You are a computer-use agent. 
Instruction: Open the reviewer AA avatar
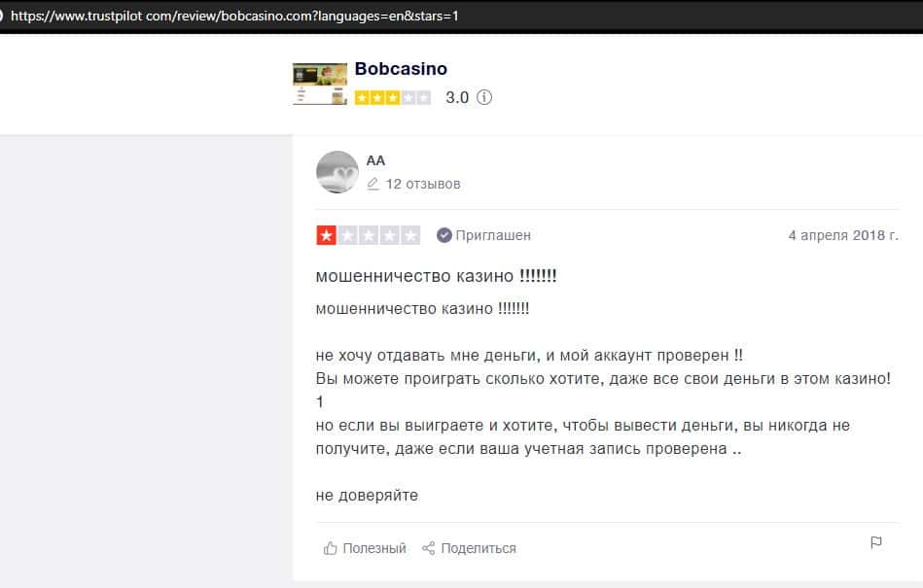pos(337,172)
